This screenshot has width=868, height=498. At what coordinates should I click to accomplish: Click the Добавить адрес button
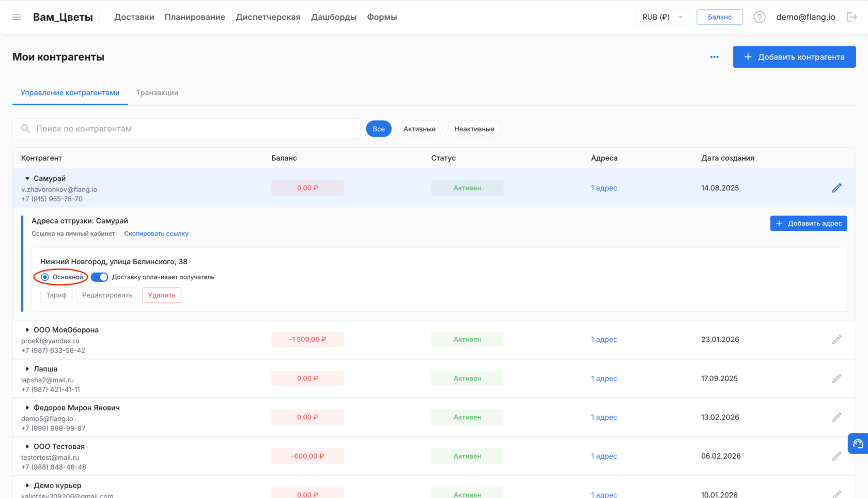pyautogui.click(x=809, y=223)
